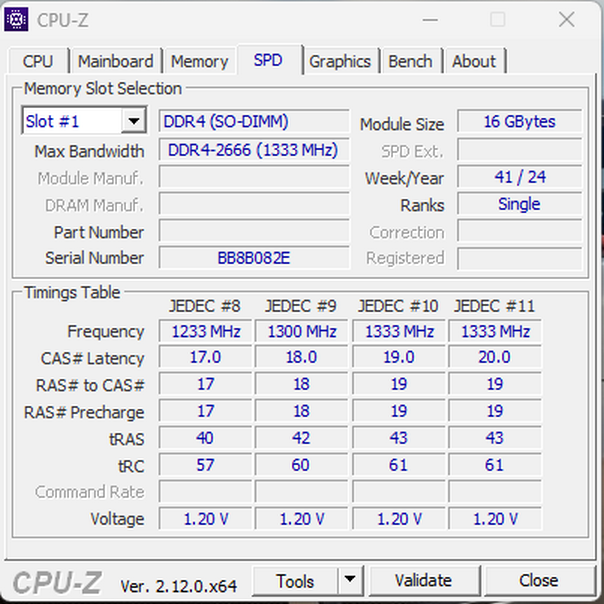
Task: Click tRAS value 42
Action: pyautogui.click(x=301, y=438)
